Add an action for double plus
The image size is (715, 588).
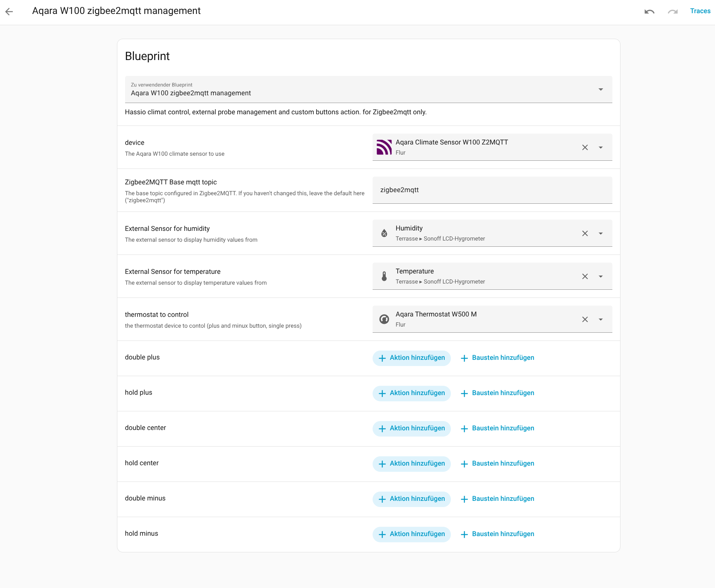(411, 358)
